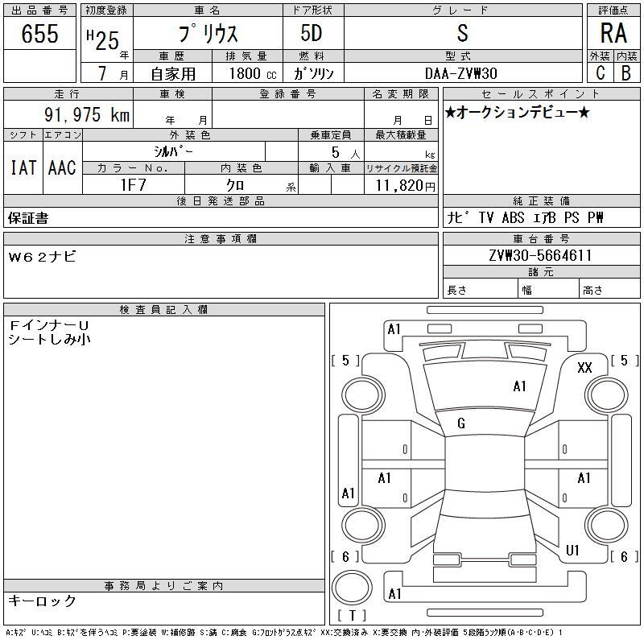Click the XX replaced-panel mark on diagram
The width and height of the screenshot is (644, 644).
click(x=584, y=368)
